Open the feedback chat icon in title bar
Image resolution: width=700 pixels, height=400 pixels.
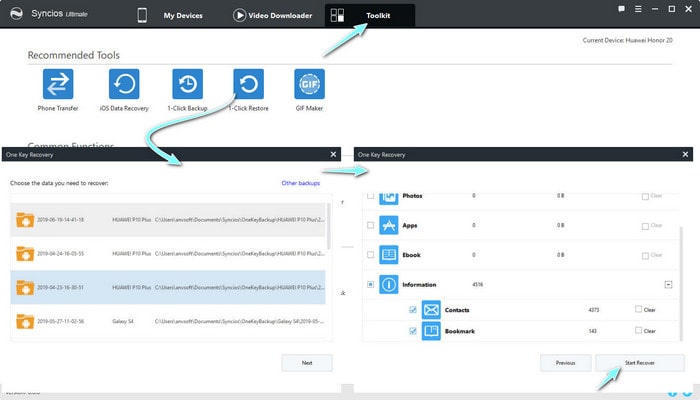tap(621, 9)
